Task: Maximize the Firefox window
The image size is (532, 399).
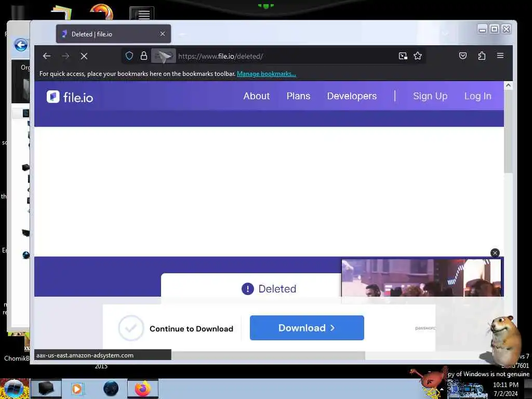Action: (x=495, y=29)
